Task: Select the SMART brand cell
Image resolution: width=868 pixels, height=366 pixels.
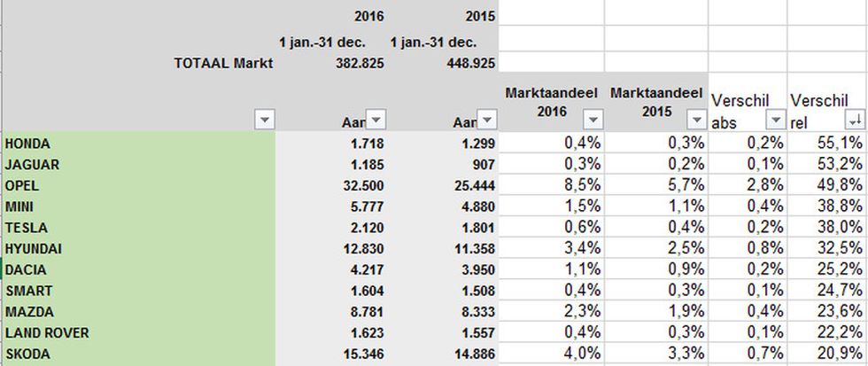Action: point(139,290)
